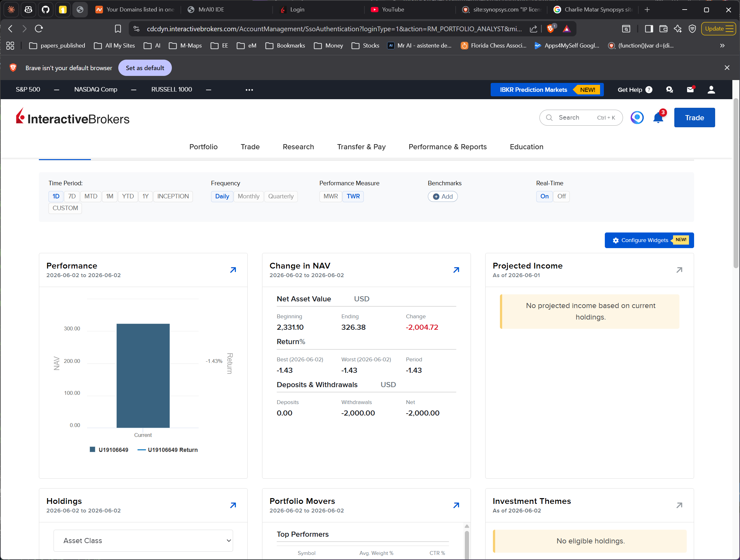
Task: Dismiss the default browser notification bar
Action: pyautogui.click(x=727, y=68)
